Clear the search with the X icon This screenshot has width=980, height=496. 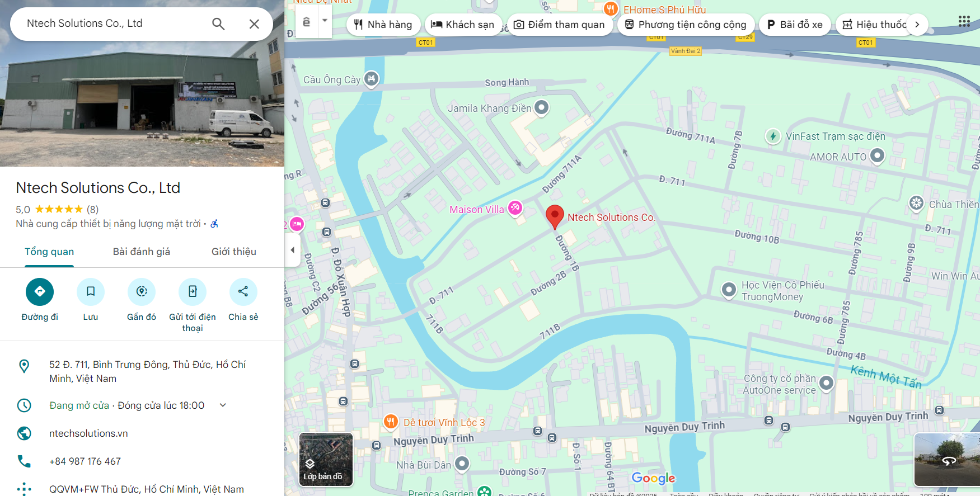pos(254,24)
